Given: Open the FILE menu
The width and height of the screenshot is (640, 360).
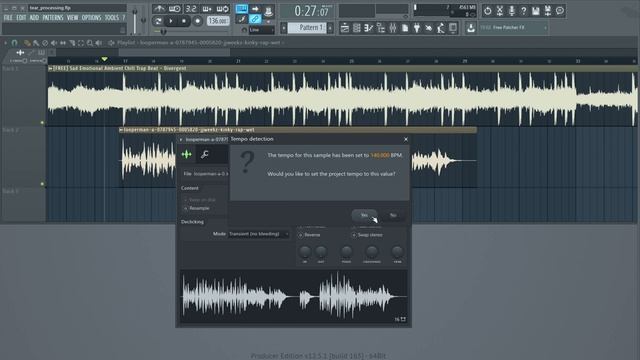Looking at the screenshot, I should pyautogui.click(x=8, y=18).
